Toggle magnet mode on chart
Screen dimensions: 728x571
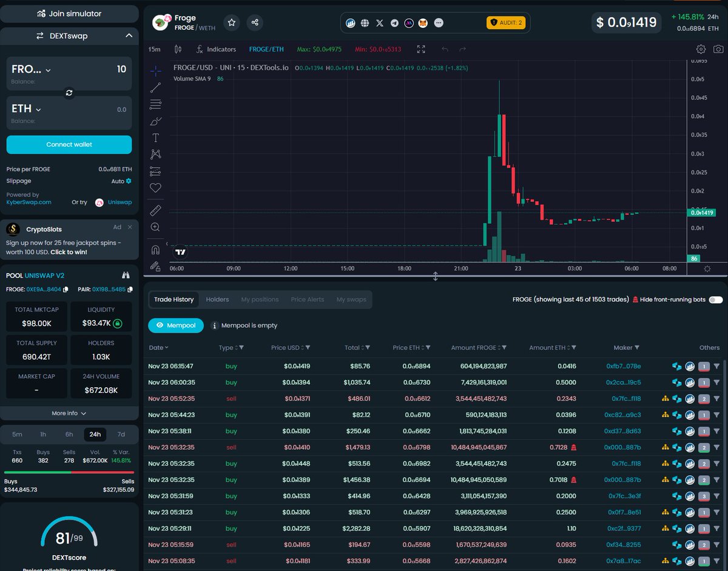(x=155, y=249)
